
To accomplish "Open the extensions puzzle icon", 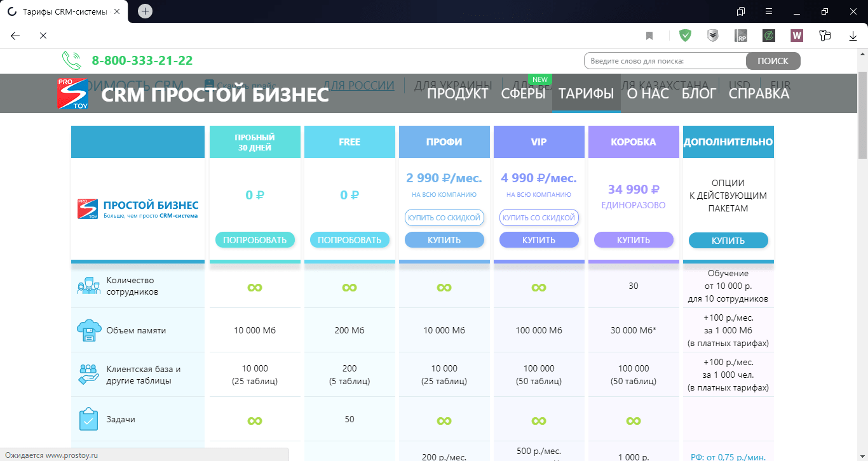I will click(825, 36).
